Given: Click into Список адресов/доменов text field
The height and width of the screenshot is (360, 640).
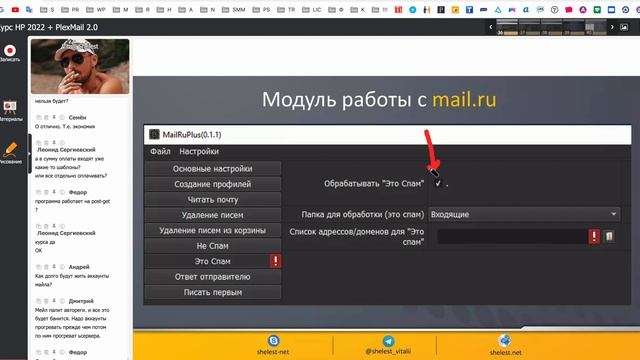Looking at the screenshot, I should click(512, 236).
